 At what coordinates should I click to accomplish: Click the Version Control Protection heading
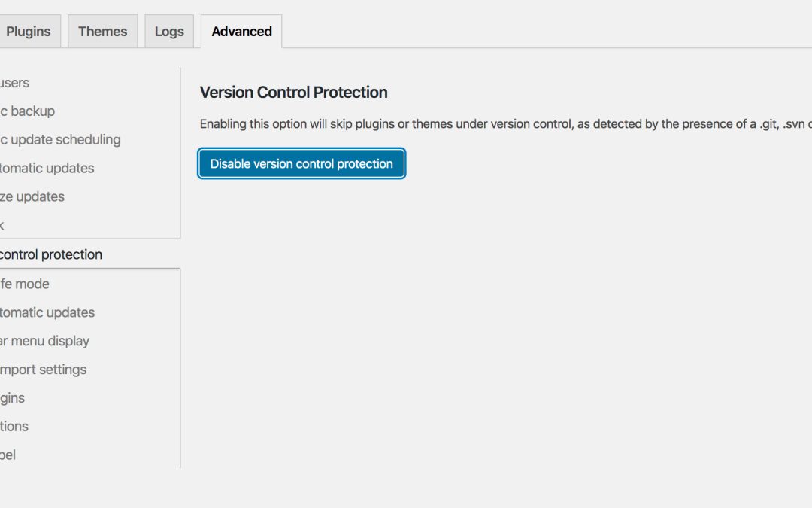pos(294,93)
